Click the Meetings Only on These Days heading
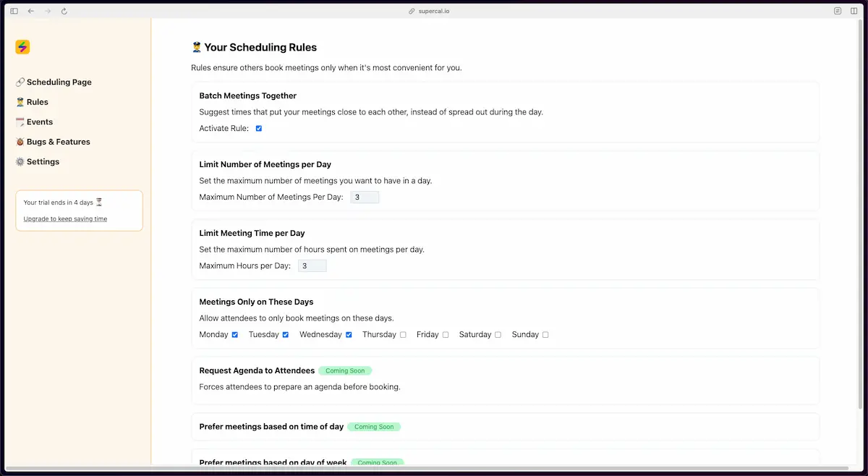Image resolution: width=868 pixels, height=476 pixels. pos(257,302)
